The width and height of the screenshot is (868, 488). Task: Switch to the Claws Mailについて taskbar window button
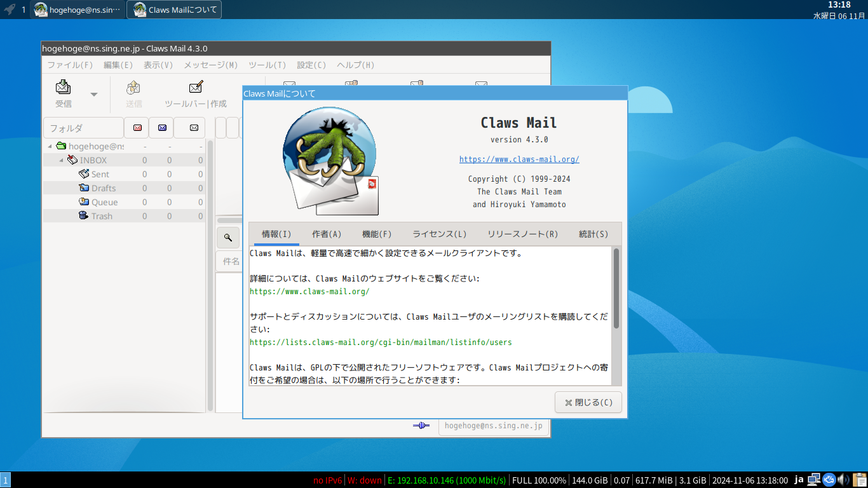click(x=174, y=10)
